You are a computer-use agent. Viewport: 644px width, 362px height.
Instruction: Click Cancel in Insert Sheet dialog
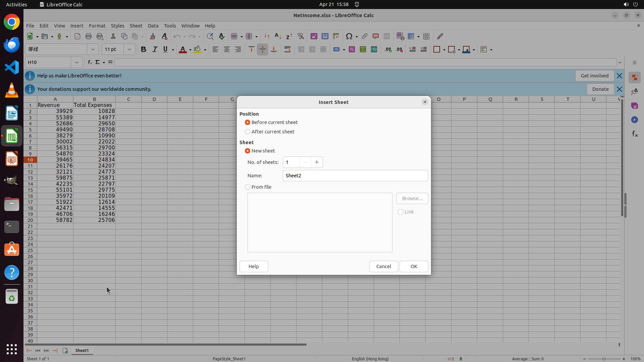(x=383, y=266)
